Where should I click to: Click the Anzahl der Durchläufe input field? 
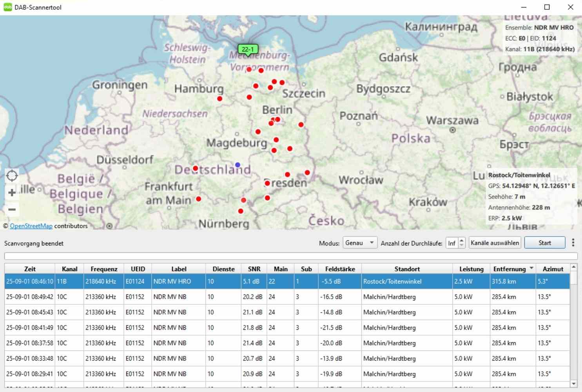(452, 243)
